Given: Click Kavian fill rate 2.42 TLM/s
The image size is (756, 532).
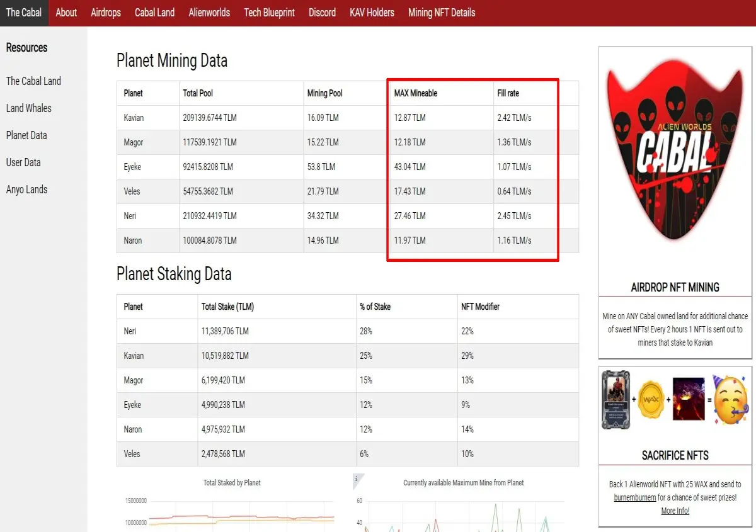Looking at the screenshot, I should [514, 118].
